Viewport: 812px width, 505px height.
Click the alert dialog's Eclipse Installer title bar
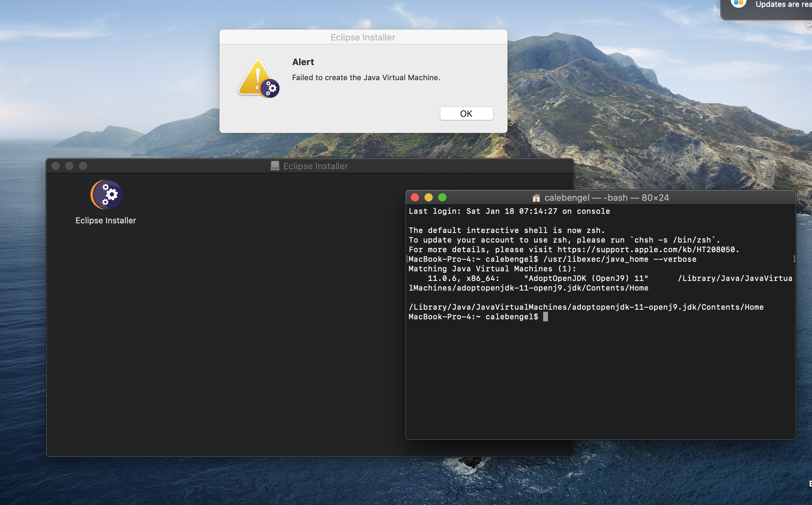point(363,37)
